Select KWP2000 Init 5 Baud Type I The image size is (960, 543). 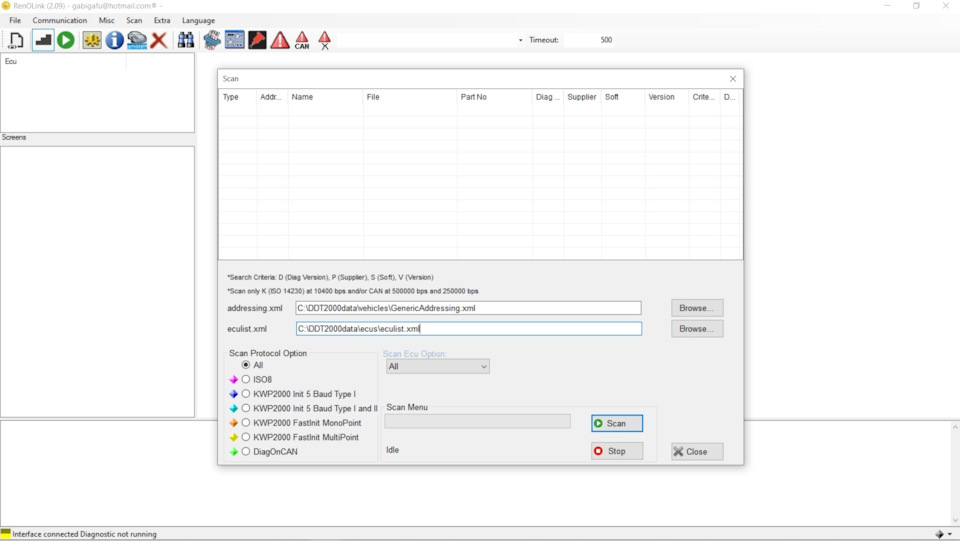click(246, 394)
